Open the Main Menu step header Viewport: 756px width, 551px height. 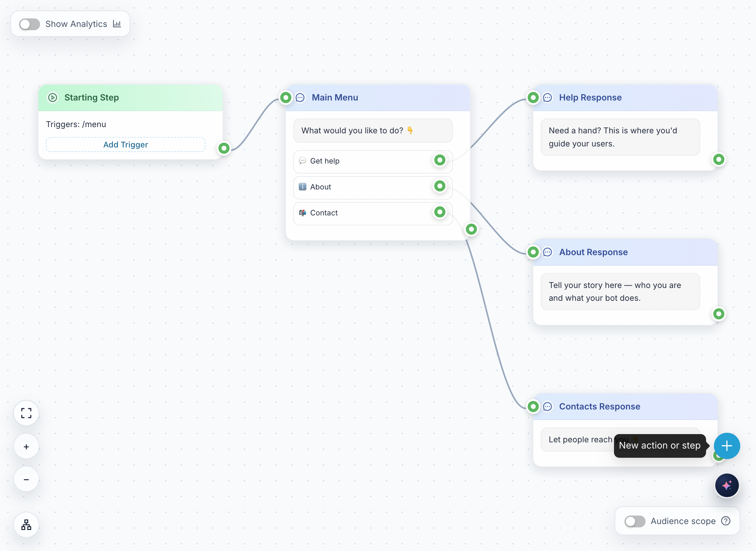tap(378, 98)
